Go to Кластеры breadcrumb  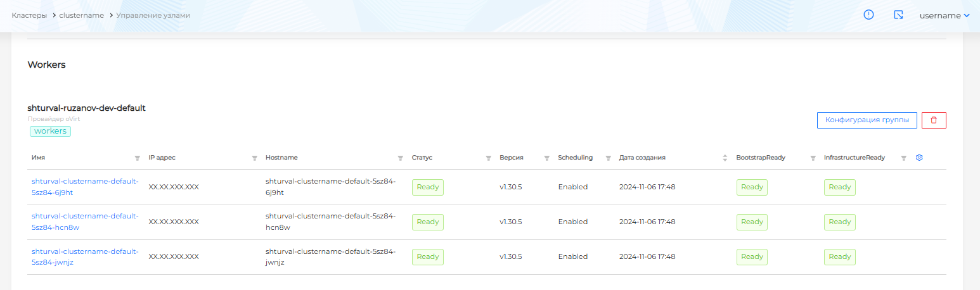pos(29,15)
